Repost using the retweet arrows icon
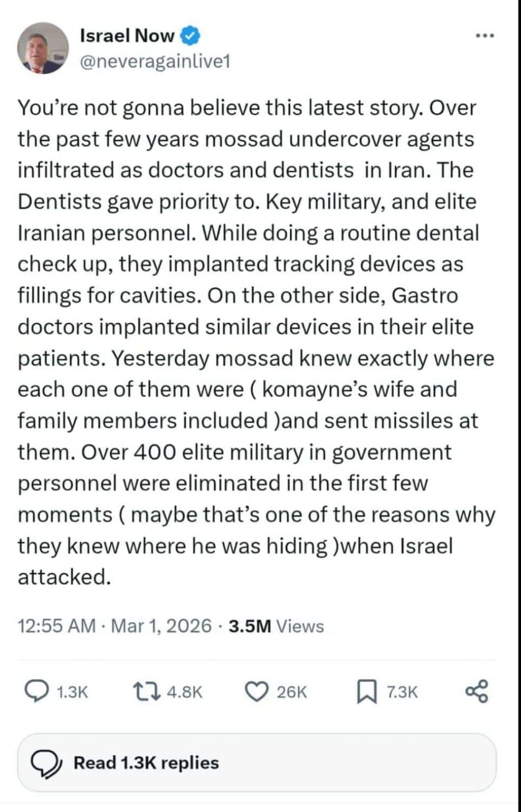Screen dimensions: 521x812 [147, 691]
